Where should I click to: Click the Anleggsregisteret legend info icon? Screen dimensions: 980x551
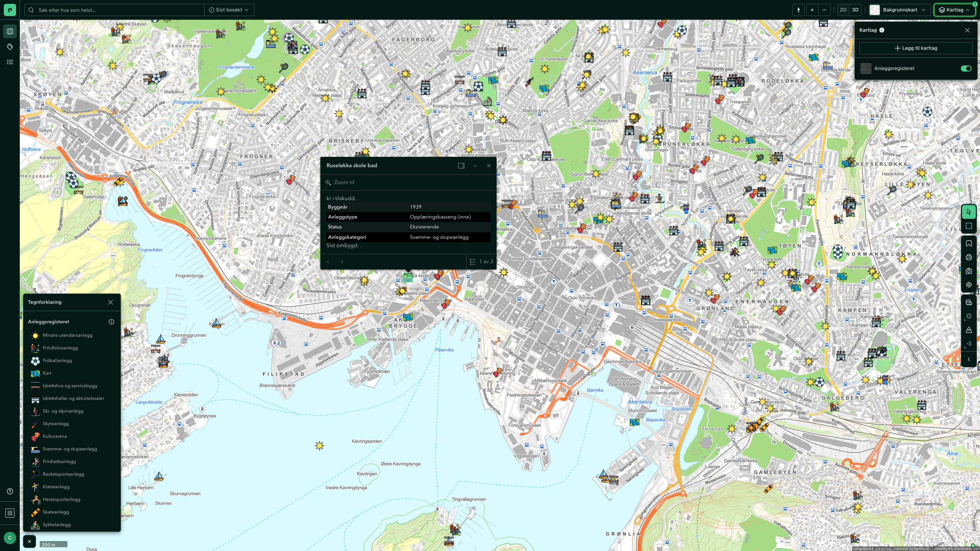(x=111, y=322)
